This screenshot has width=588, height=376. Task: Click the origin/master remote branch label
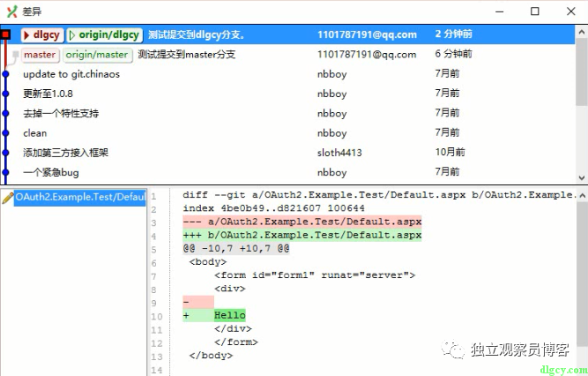(97, 55)
